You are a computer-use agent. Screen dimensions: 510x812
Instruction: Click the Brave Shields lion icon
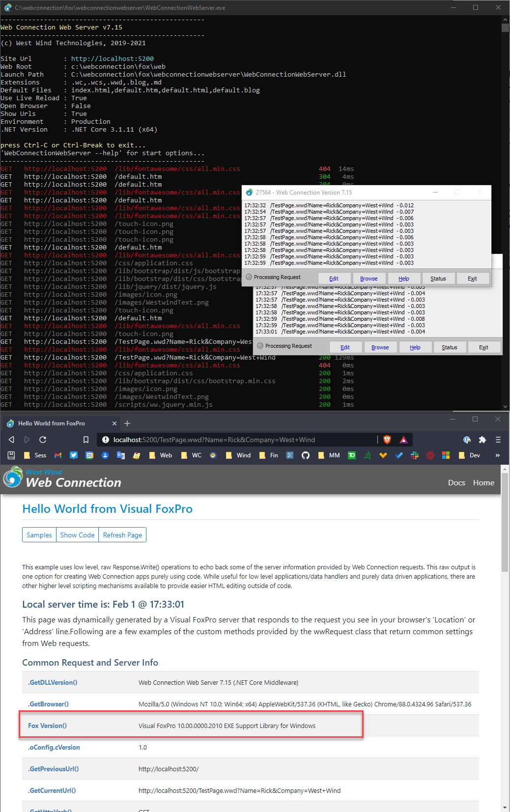coord(387,440)
